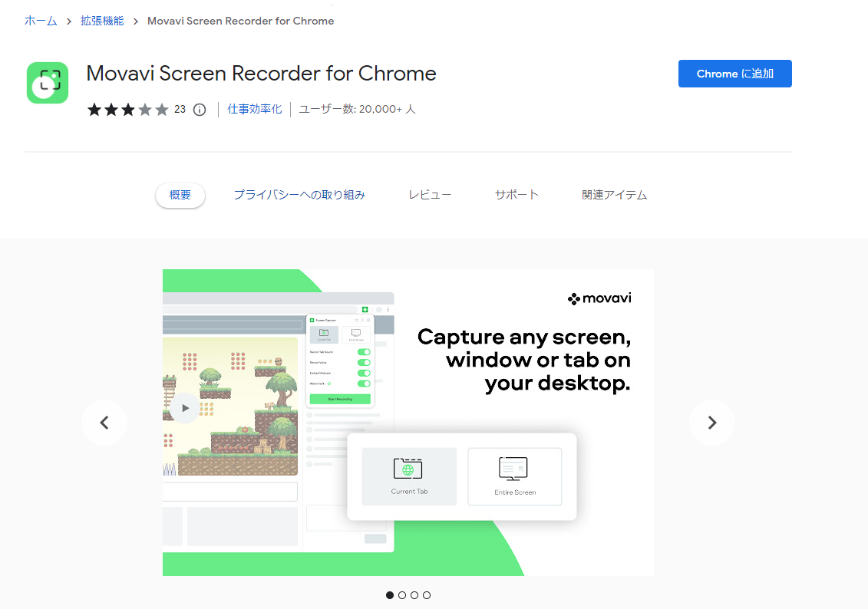Screen dimensions: 868x609
Task: Click the Movavi Screen Recorder extension logo
Action: 47,81
